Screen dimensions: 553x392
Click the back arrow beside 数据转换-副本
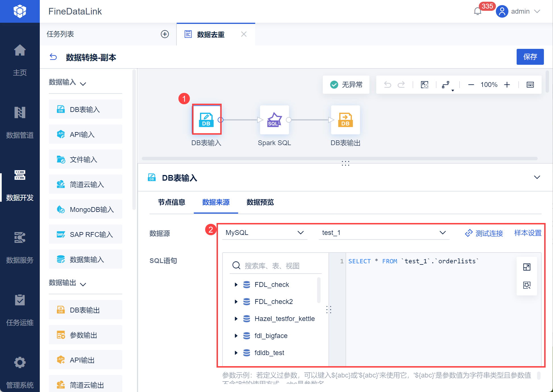point(53,57)
